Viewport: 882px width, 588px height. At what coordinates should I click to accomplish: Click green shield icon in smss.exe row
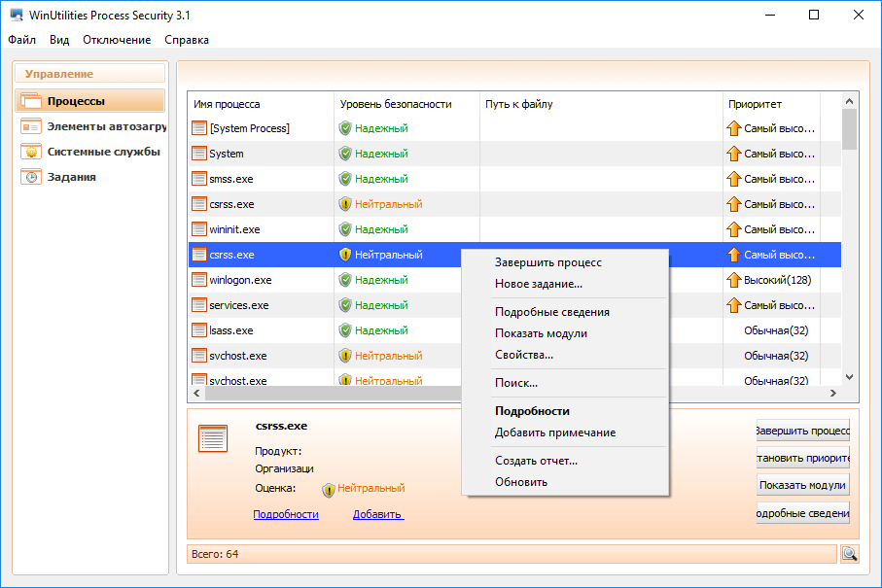pos(345,179)
